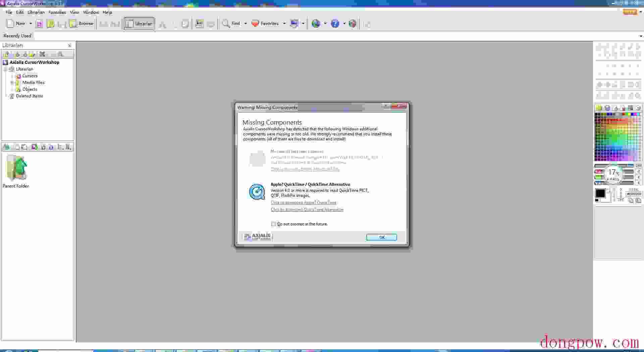Adjust the green channel slider

614,177
